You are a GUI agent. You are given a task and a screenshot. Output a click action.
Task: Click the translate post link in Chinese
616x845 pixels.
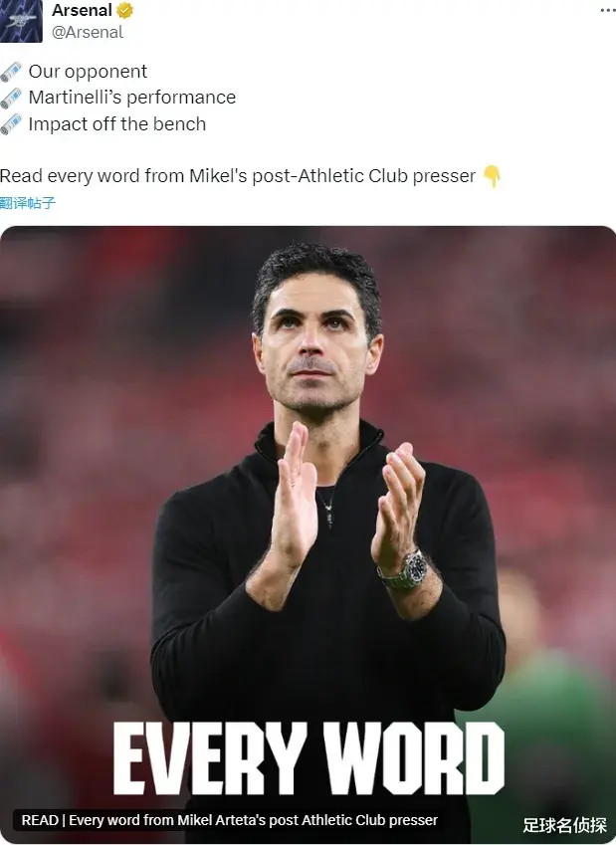(28, 203)
